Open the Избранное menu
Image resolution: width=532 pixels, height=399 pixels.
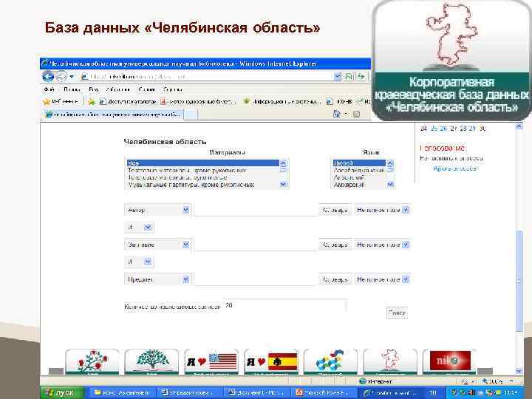[x=117, y=89]
